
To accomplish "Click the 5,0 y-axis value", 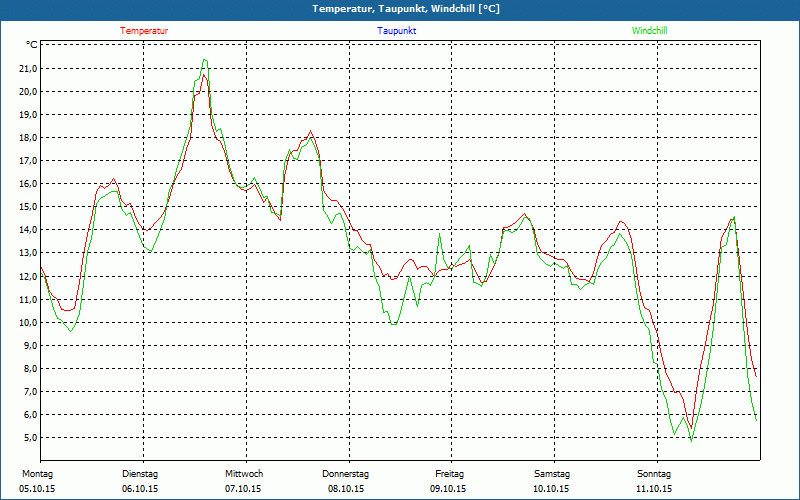I will [x=30, y=438].
